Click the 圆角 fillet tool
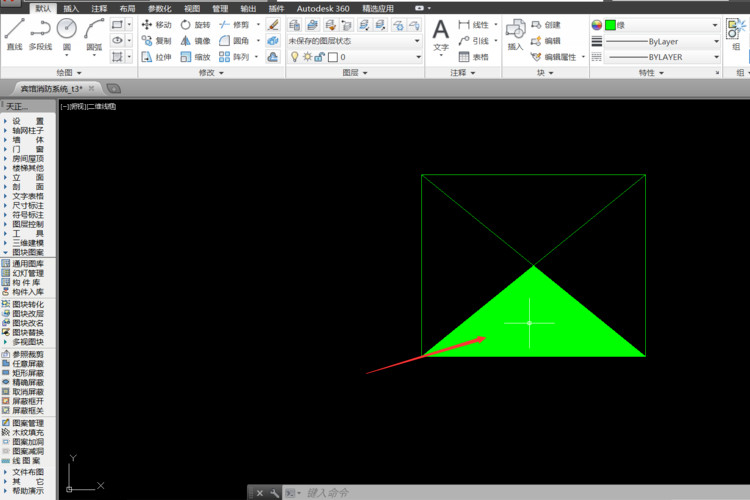Screen dimensions: 750x500 click(x=234, y=41)
